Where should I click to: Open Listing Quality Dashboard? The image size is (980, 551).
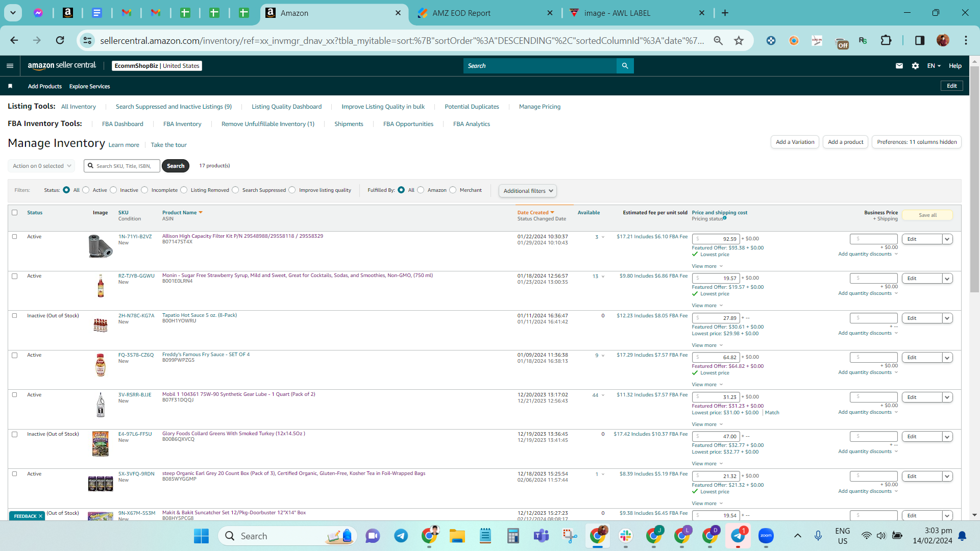[x=286, y=107]
